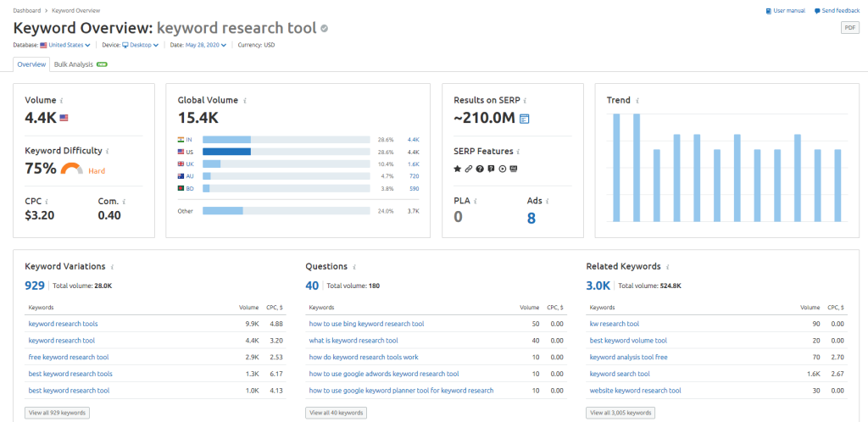This screenshot has width=868, height=422.
Task: Click the site links SERP feature icon
Action: 469,169
